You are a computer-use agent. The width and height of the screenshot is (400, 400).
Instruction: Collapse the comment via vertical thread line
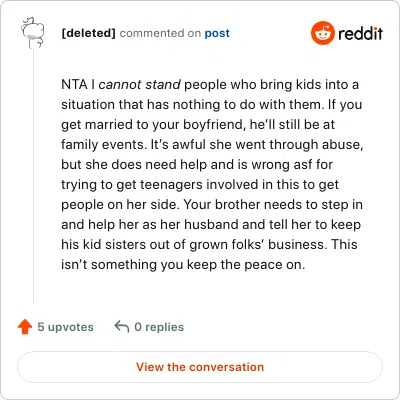click(33, 176)
